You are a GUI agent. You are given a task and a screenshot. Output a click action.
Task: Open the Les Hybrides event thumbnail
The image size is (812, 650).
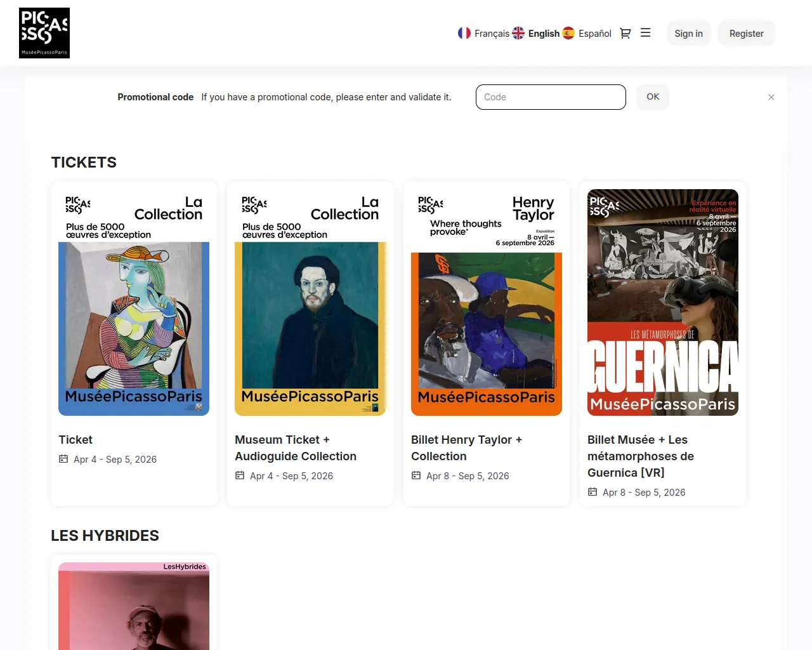tap(134, 606)
